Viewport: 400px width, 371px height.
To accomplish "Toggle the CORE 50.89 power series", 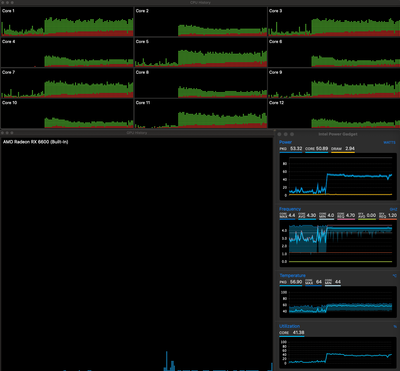I will tap(317, 148).
